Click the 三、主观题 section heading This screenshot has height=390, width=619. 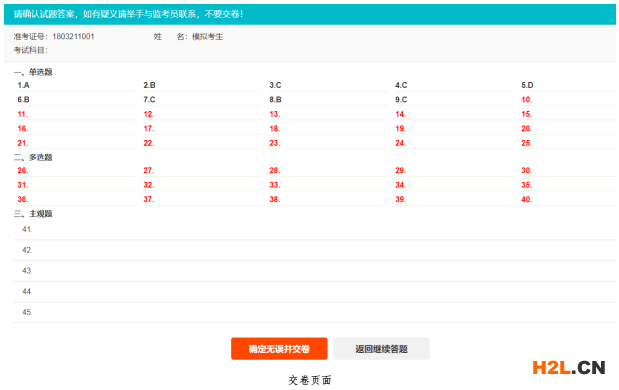33,214
